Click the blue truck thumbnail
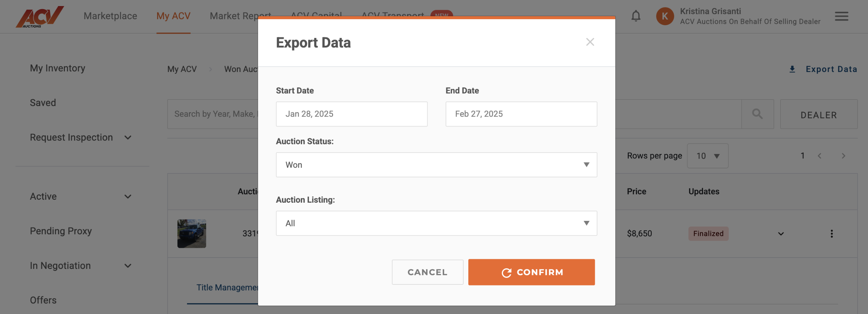 [191, 234]
